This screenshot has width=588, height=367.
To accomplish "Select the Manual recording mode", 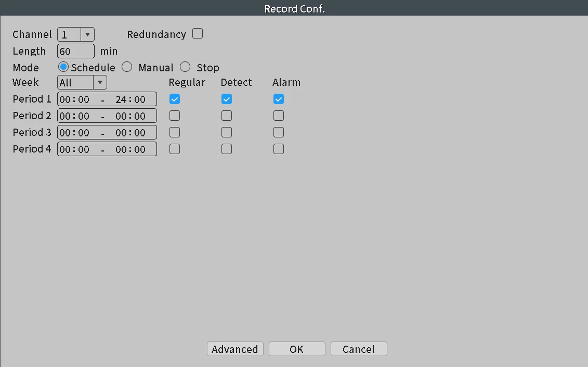I will 127,67.
